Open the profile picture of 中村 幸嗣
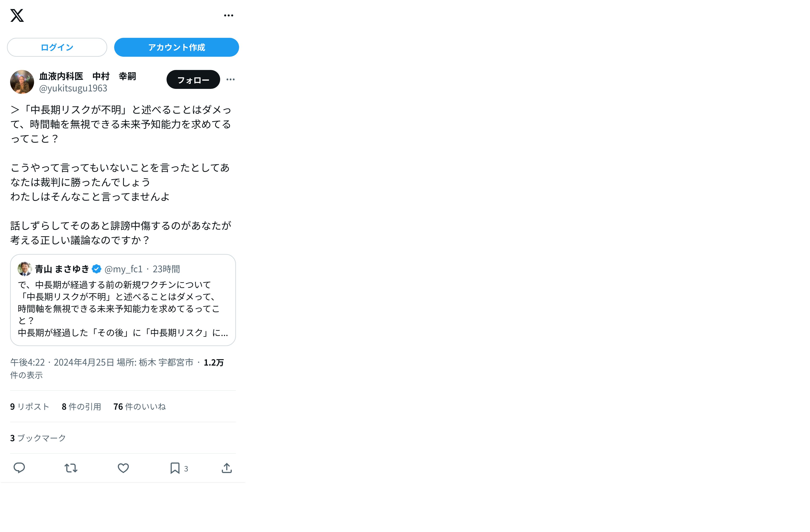 tap(22, 82)
